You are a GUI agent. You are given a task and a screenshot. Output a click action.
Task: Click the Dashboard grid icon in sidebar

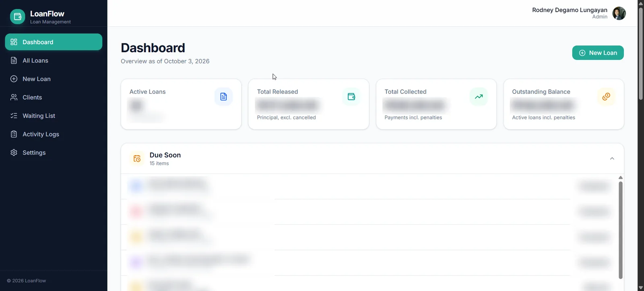[x=14, y=42]
